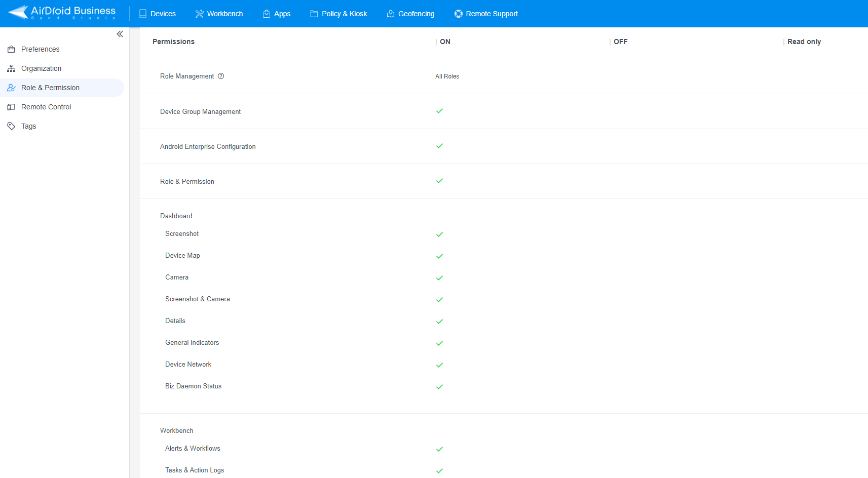Toggle Device Group Management ON checkmark
This screenshot has height=478, width=868.
pos(439,111)
